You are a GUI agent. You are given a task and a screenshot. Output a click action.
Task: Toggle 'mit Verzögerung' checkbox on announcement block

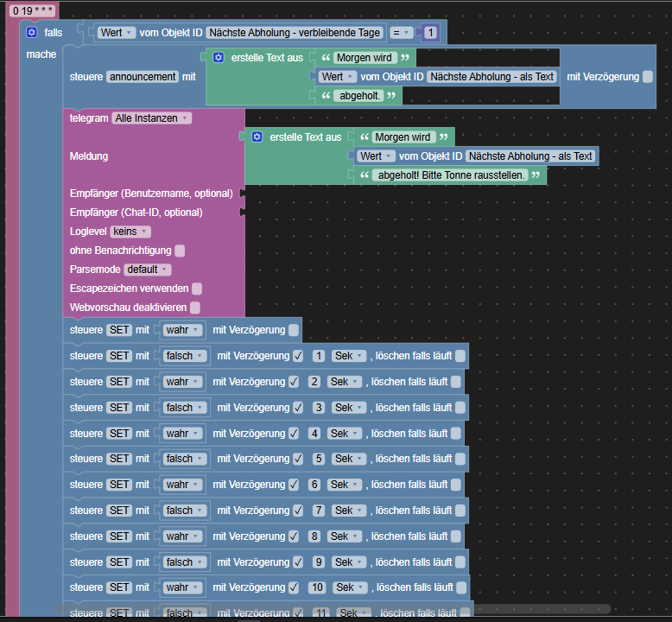pyautogui.click(x=648, y=77)
